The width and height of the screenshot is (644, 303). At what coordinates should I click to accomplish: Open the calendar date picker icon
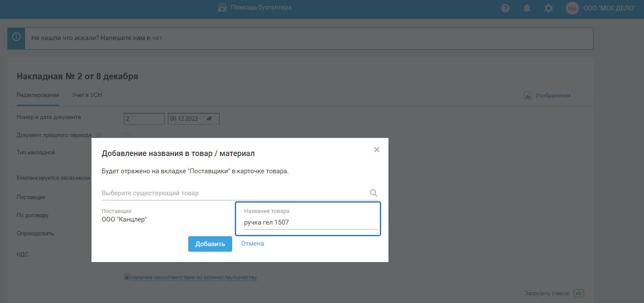(209, 119)
